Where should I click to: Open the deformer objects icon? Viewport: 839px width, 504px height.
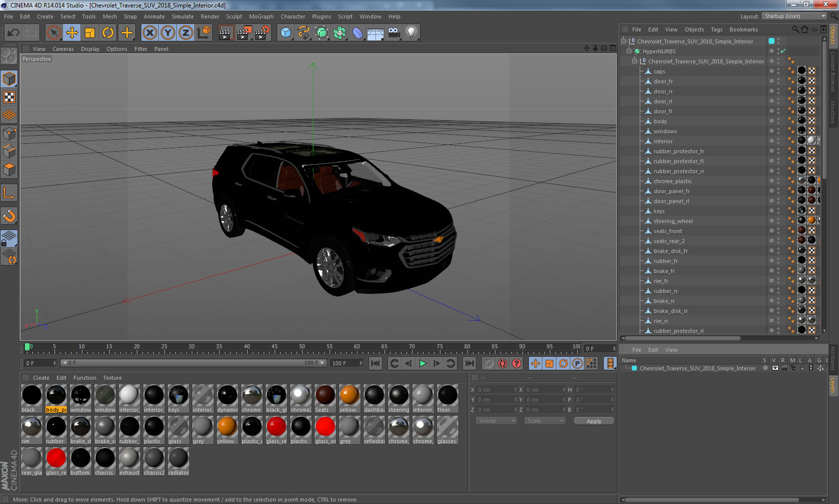[x=358, y=33]
